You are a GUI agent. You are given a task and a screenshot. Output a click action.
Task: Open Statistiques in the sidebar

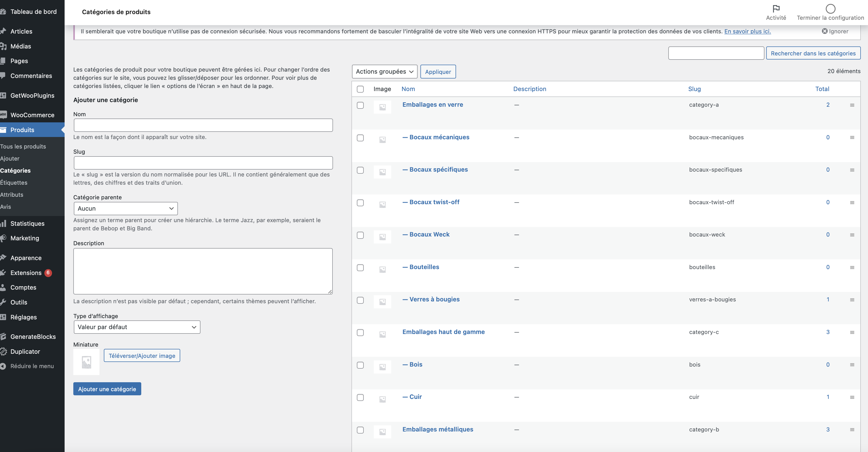27,223
